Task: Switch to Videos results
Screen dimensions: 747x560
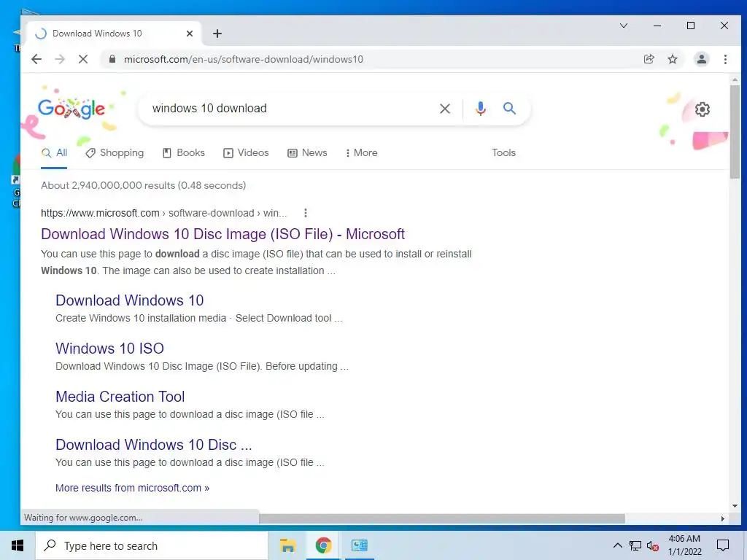Action: 246,153
